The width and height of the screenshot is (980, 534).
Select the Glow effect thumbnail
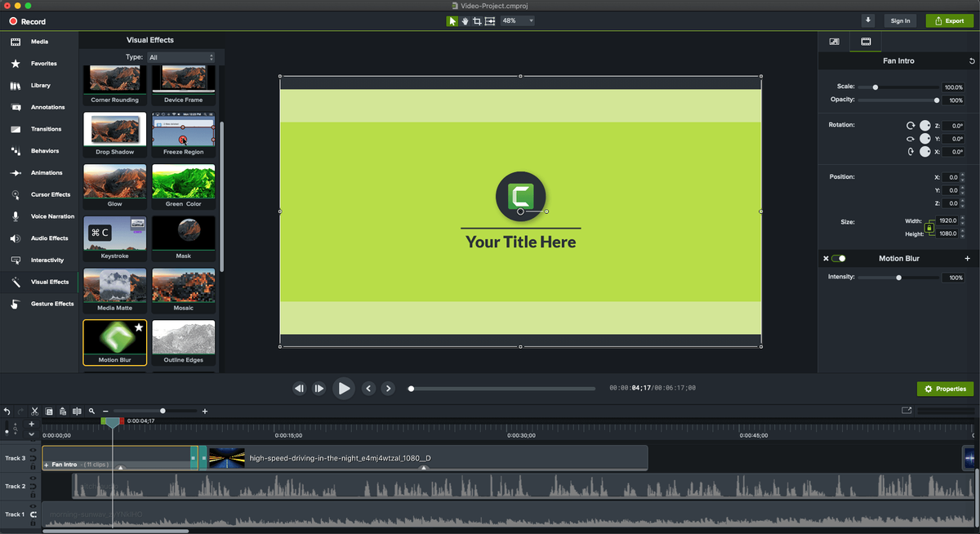pyautogui.click(x=115, y=186)
